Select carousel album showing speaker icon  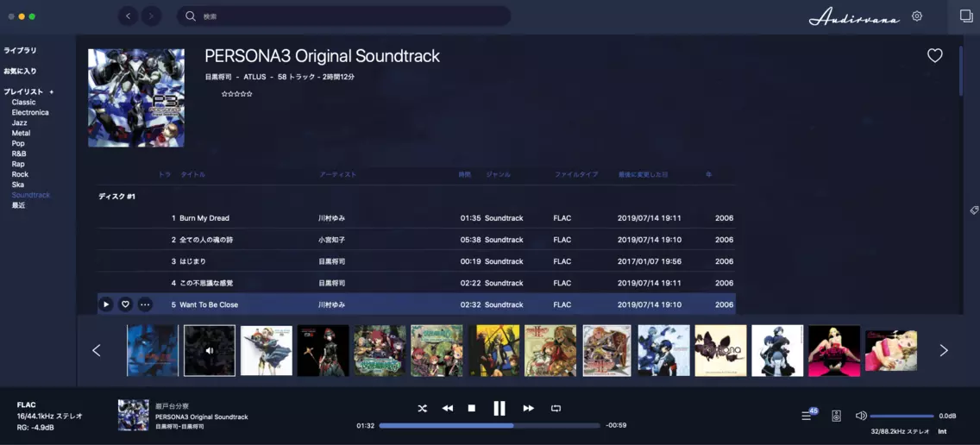(210, 351)
